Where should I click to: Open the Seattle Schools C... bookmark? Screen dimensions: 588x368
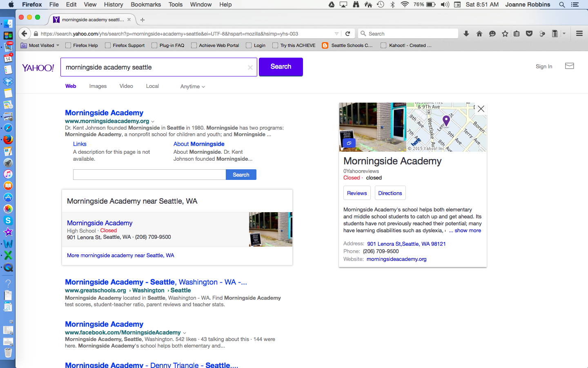tap(347, 45)
